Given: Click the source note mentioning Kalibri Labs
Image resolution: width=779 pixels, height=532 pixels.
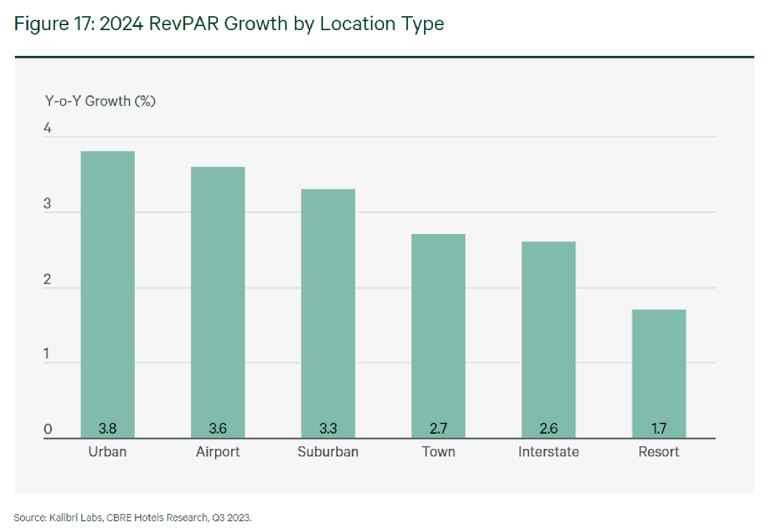Looking at the screenshot, I should pyautogui.click(x=133, y=518).
